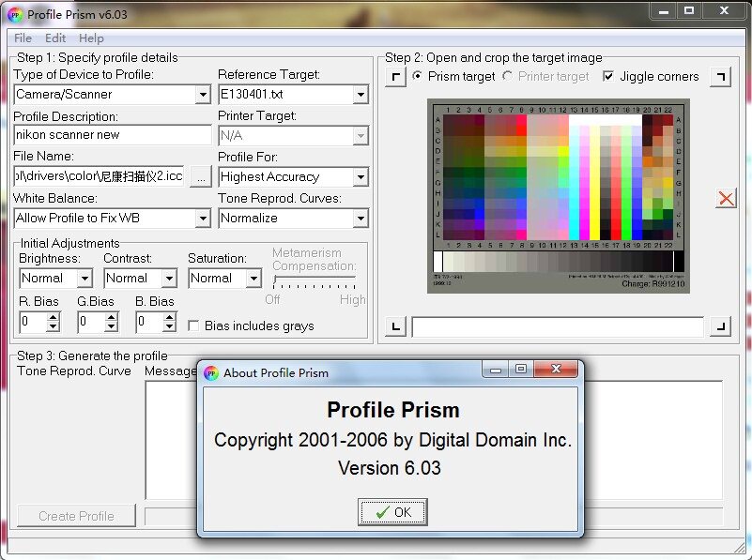
Task: Click the "Step 1: Specify profile details" label
Action: click(x=98, y=58)
